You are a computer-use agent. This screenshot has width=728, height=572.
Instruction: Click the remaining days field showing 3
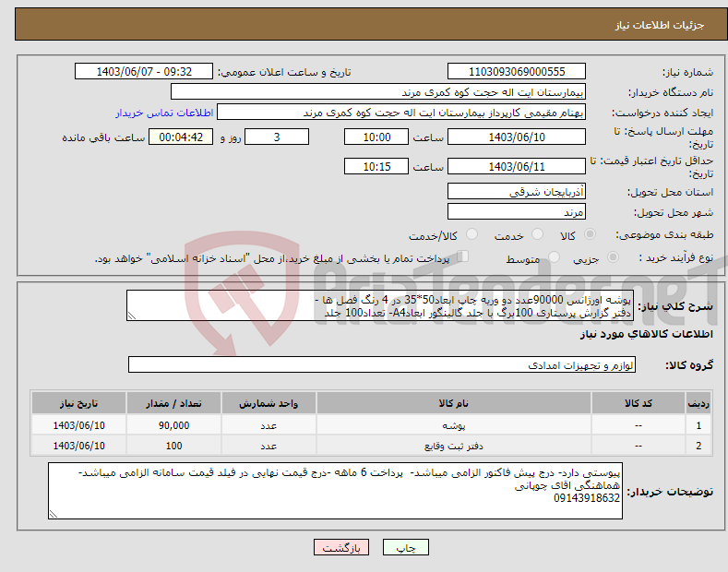[x=277, y=137]
